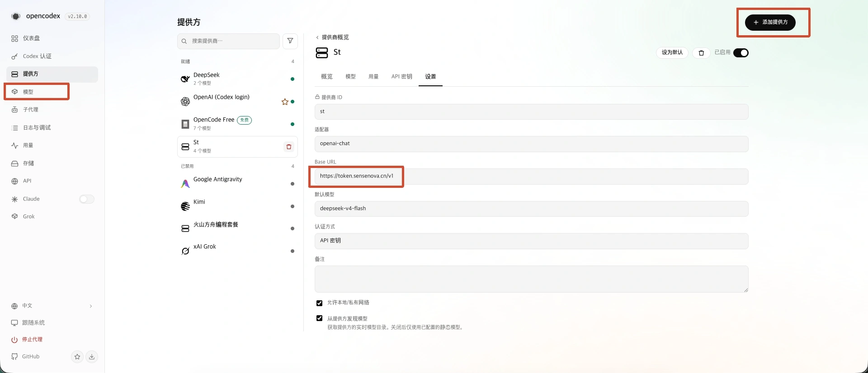This screenshot has height=373, width=868.
Task: Open the provider filter funnel button
Action: (x=290, y=41)
